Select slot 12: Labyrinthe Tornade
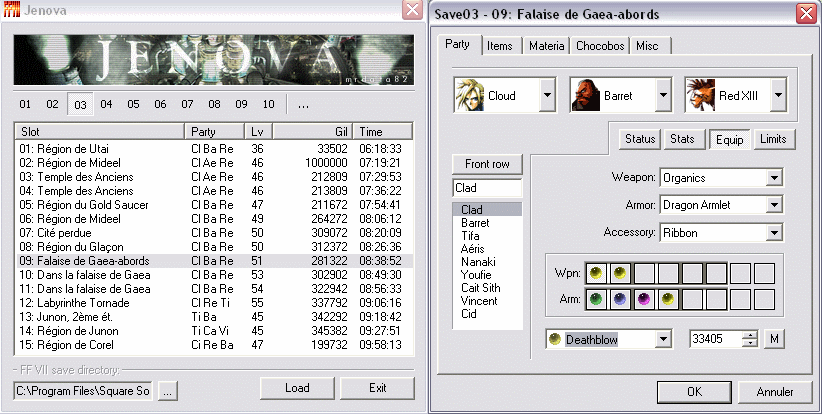Viewport: 822px width, 414px height. coord(214,303)
